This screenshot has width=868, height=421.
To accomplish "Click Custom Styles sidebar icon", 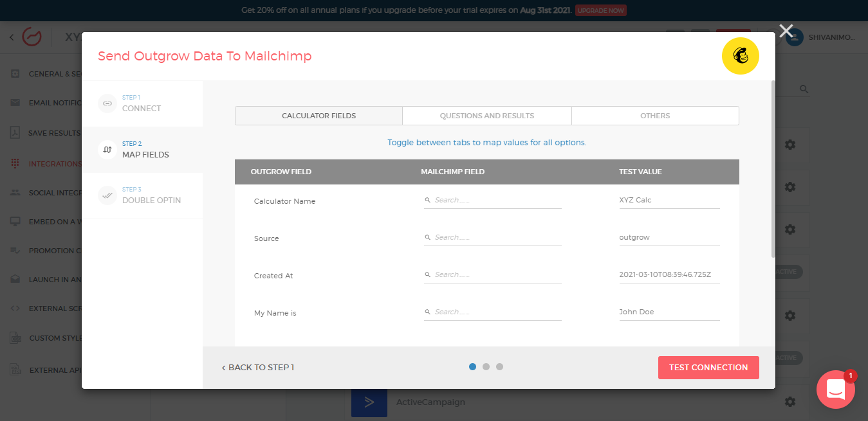I will (x=15, y=337).
